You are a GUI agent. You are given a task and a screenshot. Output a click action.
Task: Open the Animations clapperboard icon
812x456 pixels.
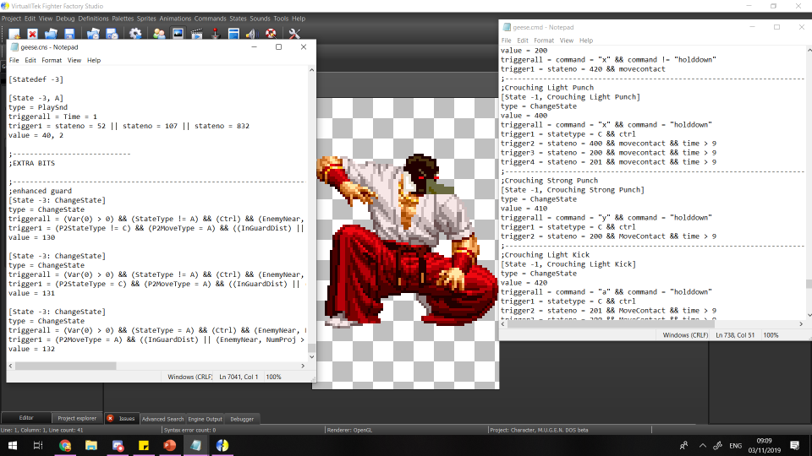(x=197, y=34)
